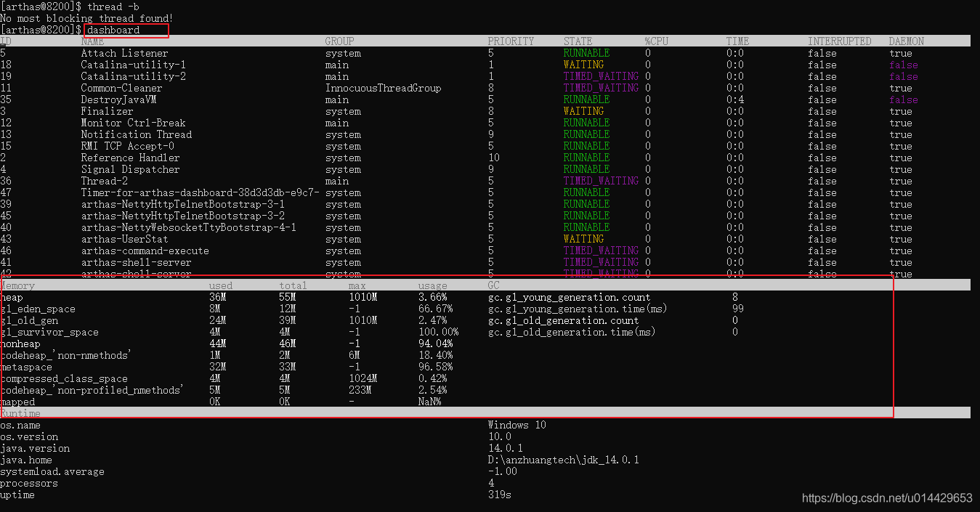Select the "Timer-for-arthas-dashboard" thread name

click(x=200, y=192)
